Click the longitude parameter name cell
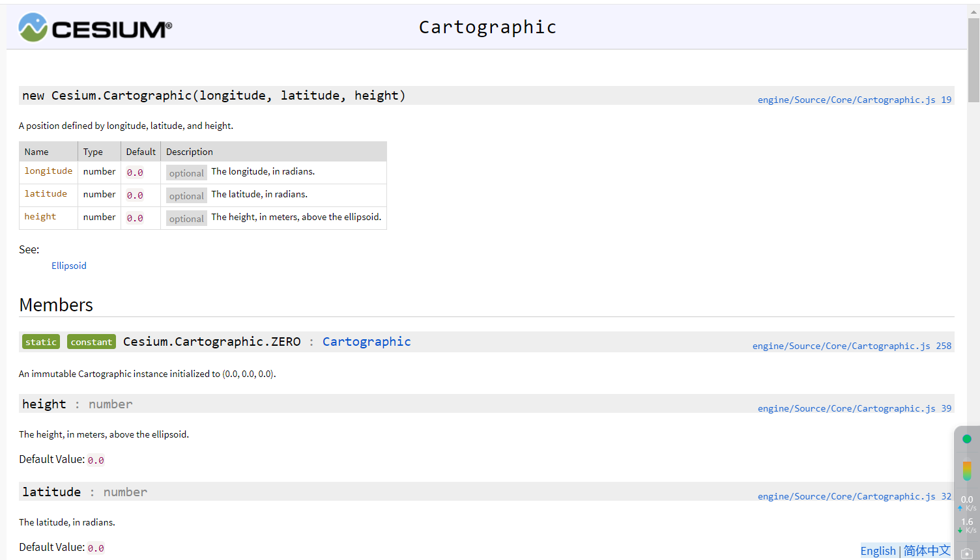This screenshot has width=980, height=560. [x=48, y=171]
